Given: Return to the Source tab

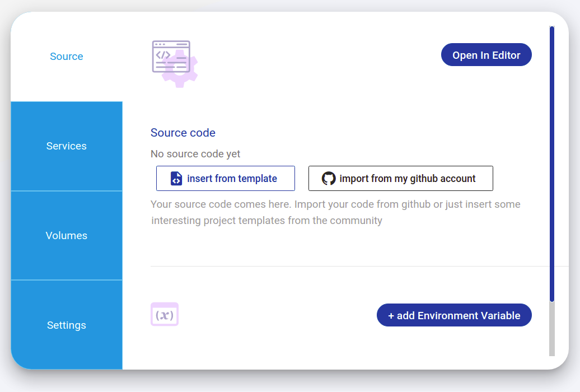Looking at the screenshot, I should click(x=66, y=56).
